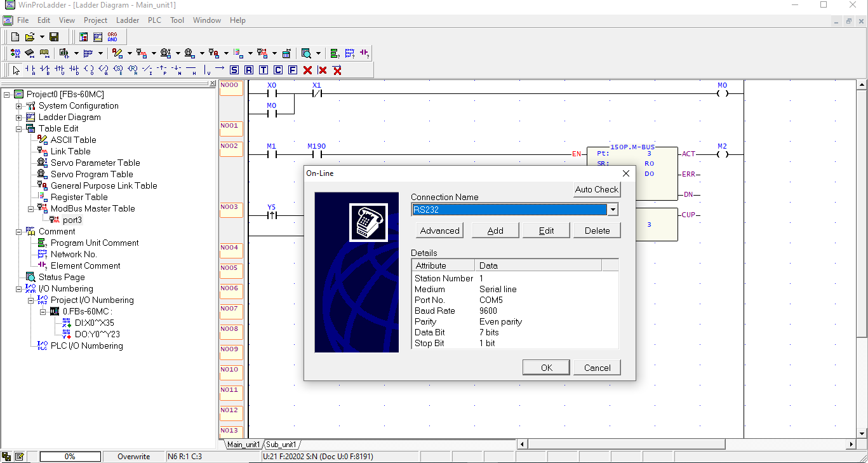Collapse the Table Edit tree node
This screenshot has height=463, width=868.
coord(19,128)
